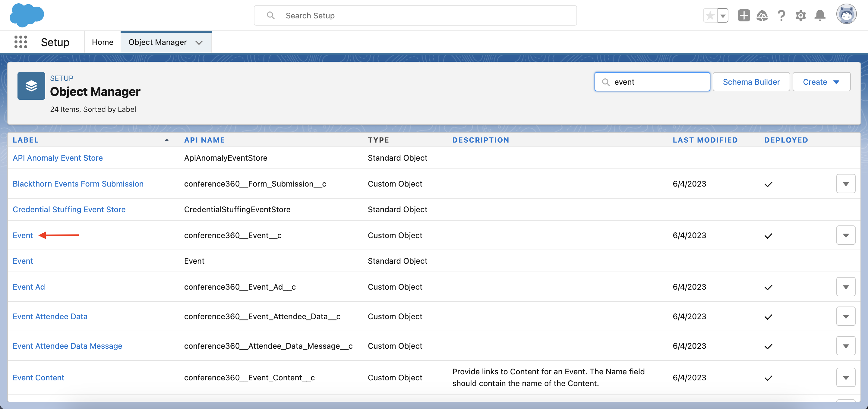Click the global actions plus icon

tap(744, 15)
